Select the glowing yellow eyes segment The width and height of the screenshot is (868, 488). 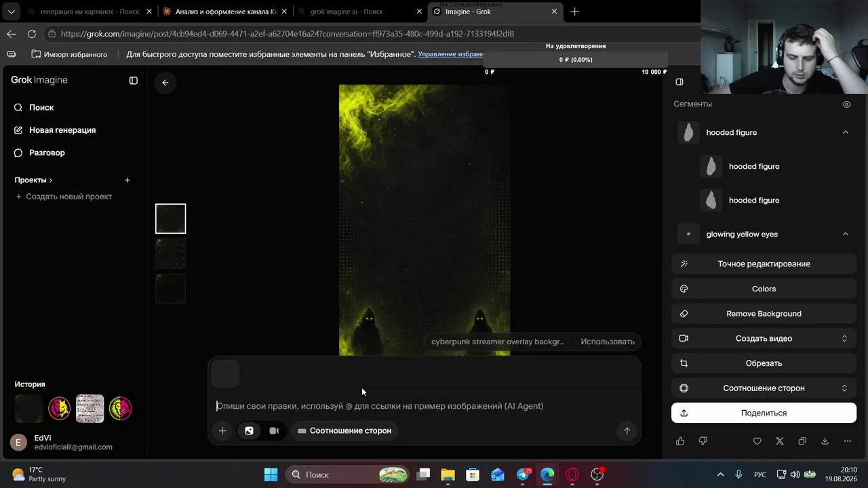pos(742,234)
